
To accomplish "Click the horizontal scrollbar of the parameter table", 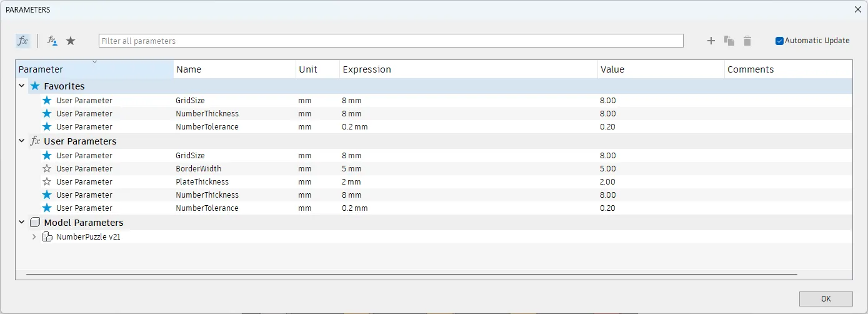I will pyautogui.click(x=412, y=274).
